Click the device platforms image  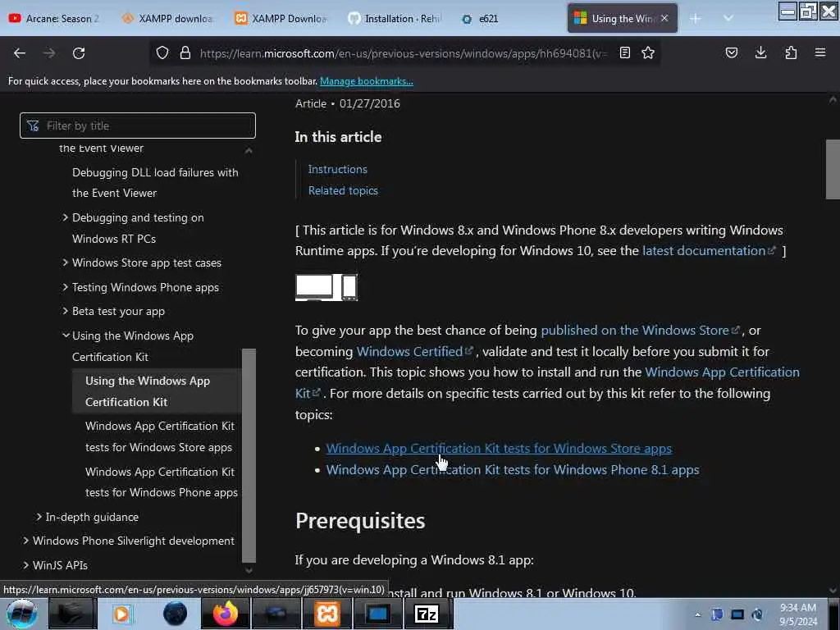coord(326,287)
